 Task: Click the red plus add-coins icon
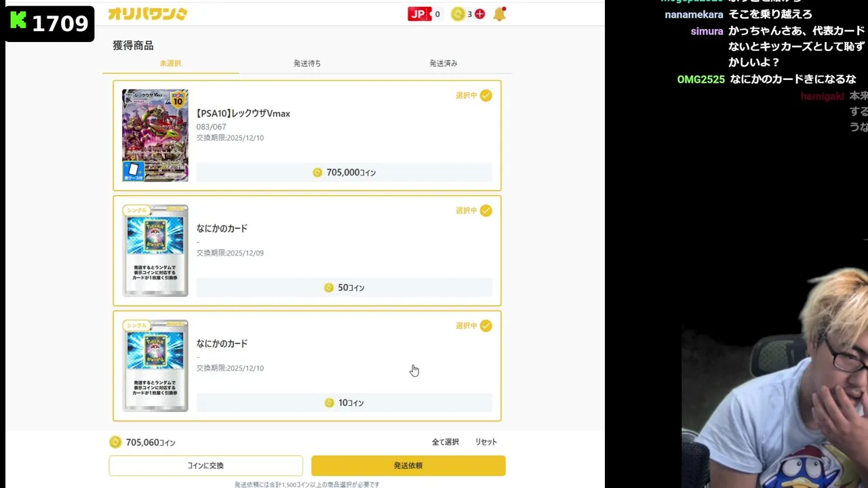point(480,14)
